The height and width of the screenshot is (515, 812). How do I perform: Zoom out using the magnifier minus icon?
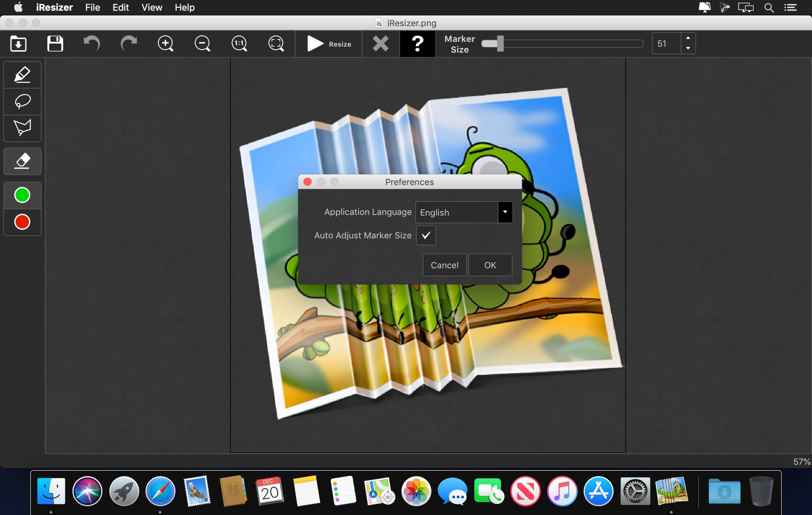(x=202, y=44)
